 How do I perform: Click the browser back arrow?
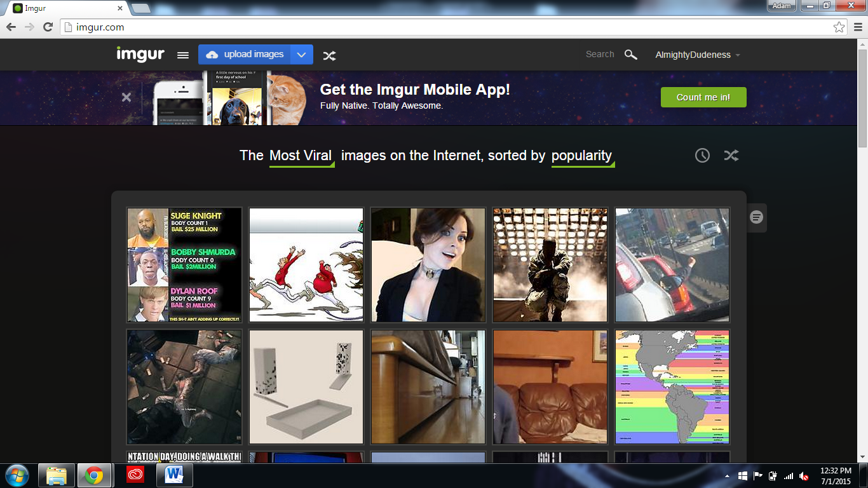point(11,27)
